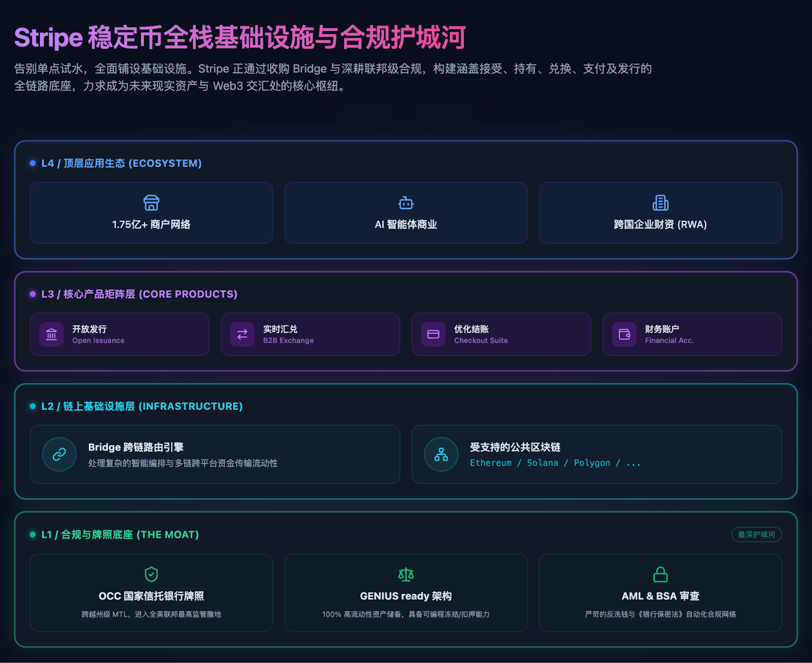Click the B2B Exchange subtitle
The image size is (812, 663).
point(288,340)
